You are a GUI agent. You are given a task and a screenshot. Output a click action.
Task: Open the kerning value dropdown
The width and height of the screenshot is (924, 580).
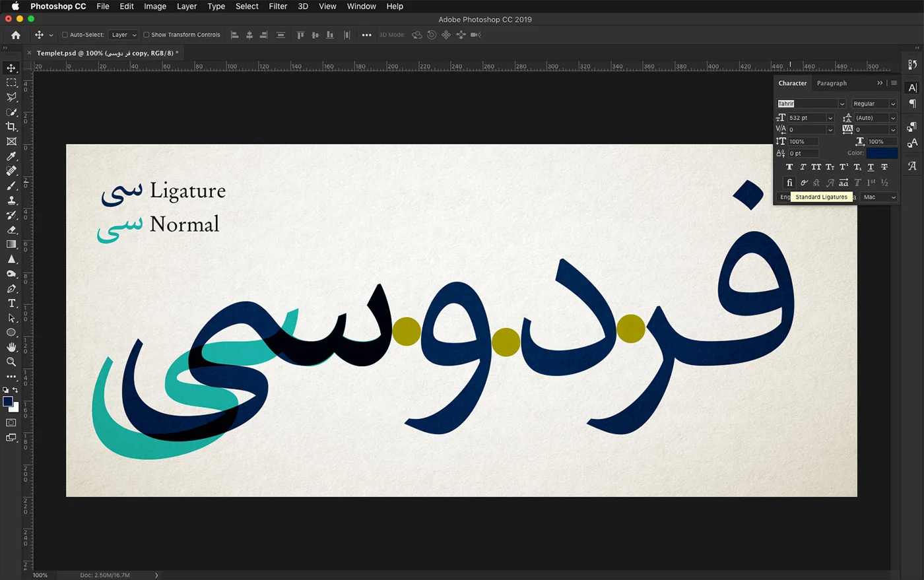coord(830,130)
